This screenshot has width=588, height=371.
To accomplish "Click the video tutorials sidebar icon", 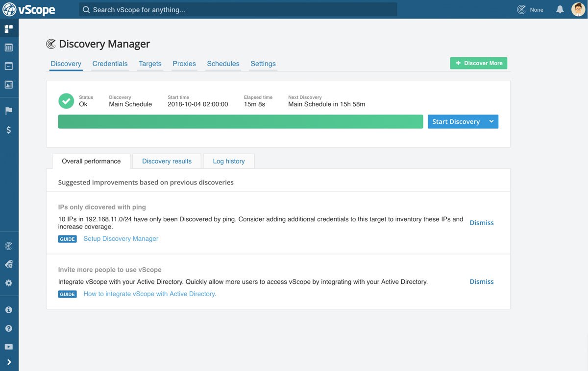I will point(9,347).
